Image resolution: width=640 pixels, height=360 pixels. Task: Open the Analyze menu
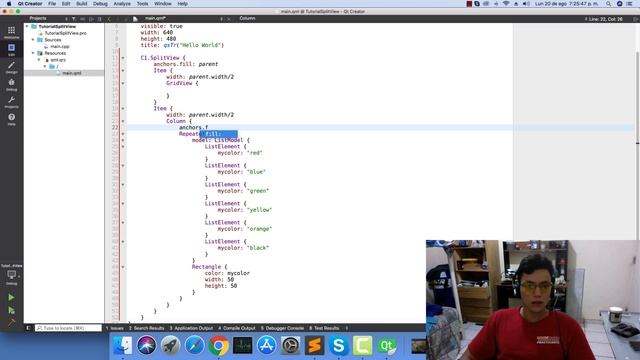pyautogui.click(x=122, y=4)
